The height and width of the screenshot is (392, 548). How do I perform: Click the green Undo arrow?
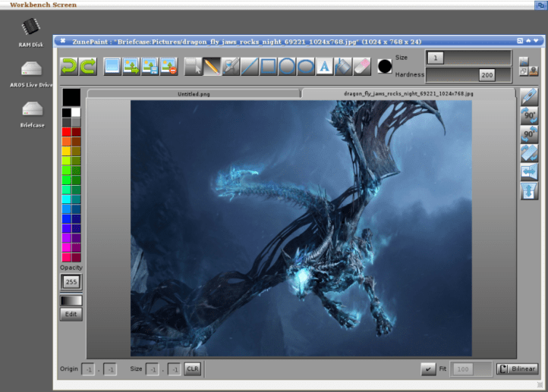(69, 66)
